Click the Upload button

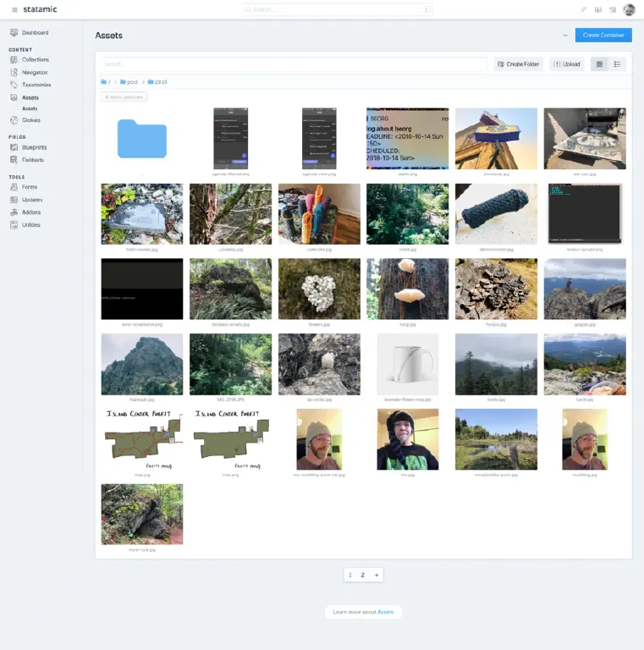567,63
